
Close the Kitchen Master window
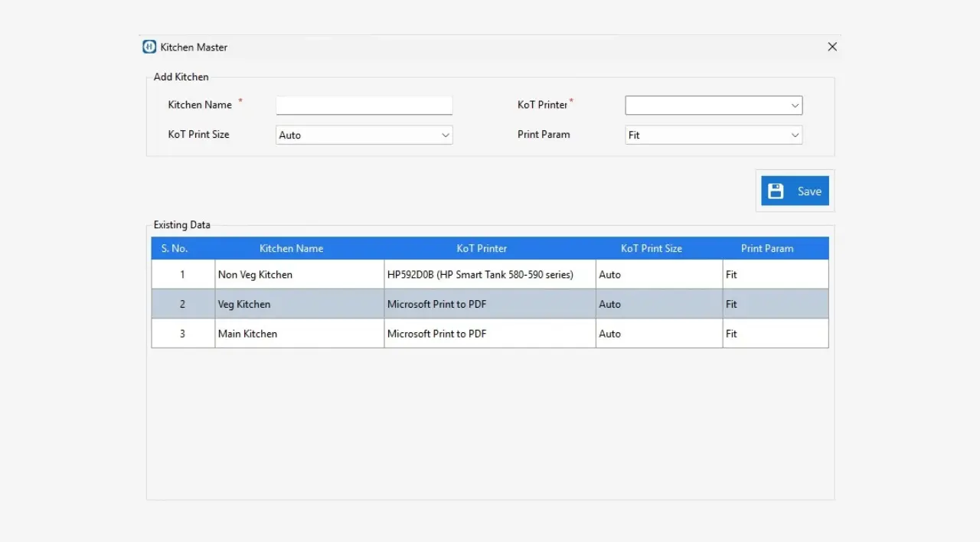(832, 47)
